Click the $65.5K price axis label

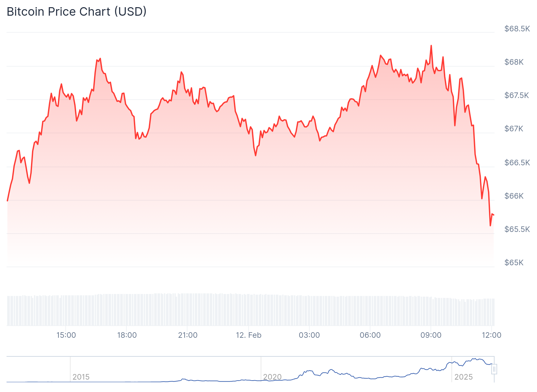coord(517,229)
